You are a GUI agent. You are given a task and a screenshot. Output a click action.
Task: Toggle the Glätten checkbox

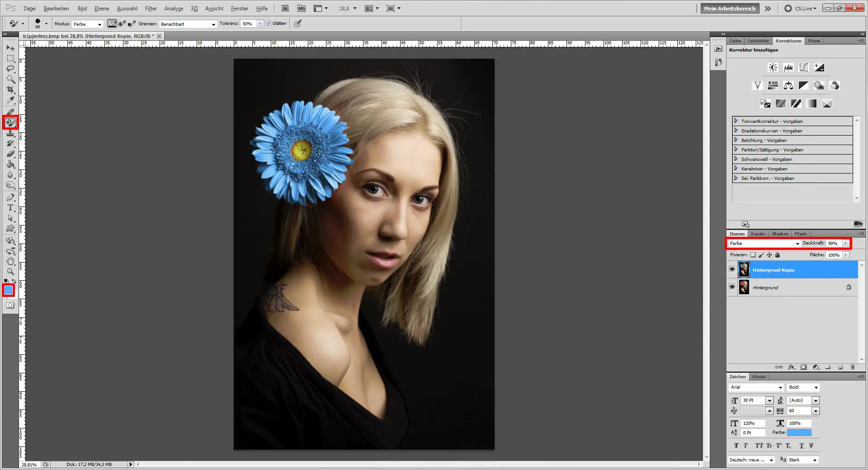click(269, 23)
